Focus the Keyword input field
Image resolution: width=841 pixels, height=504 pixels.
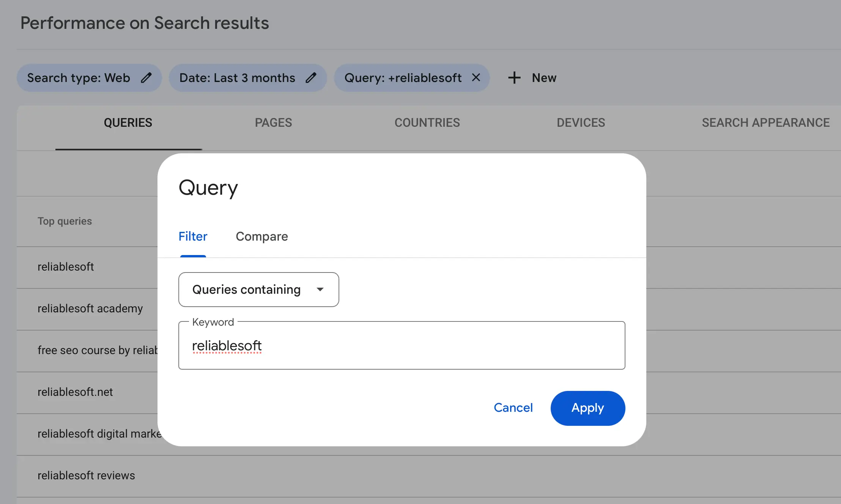click(x=402, y=346)
